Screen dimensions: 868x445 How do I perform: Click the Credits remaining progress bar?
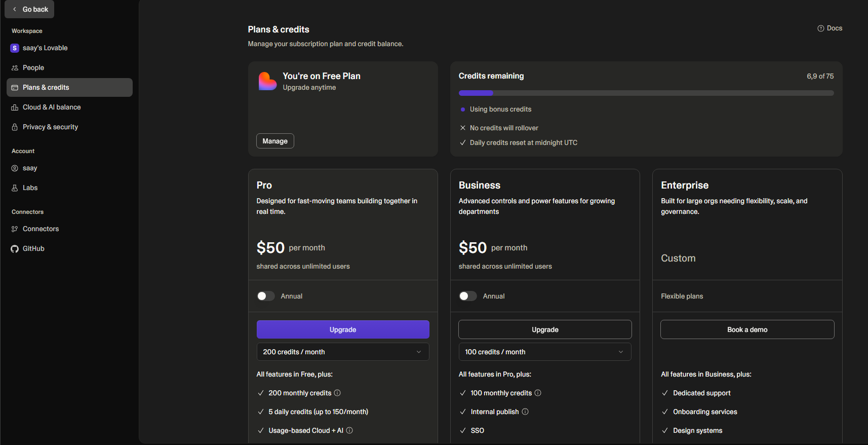(x=646, y=93)
